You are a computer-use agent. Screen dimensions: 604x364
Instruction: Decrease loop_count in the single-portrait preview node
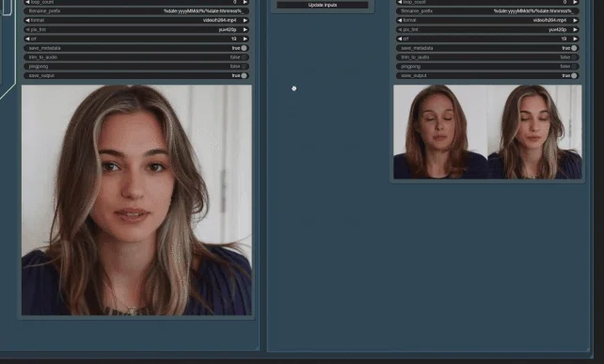pyautogui.click(x=27, y=2)
